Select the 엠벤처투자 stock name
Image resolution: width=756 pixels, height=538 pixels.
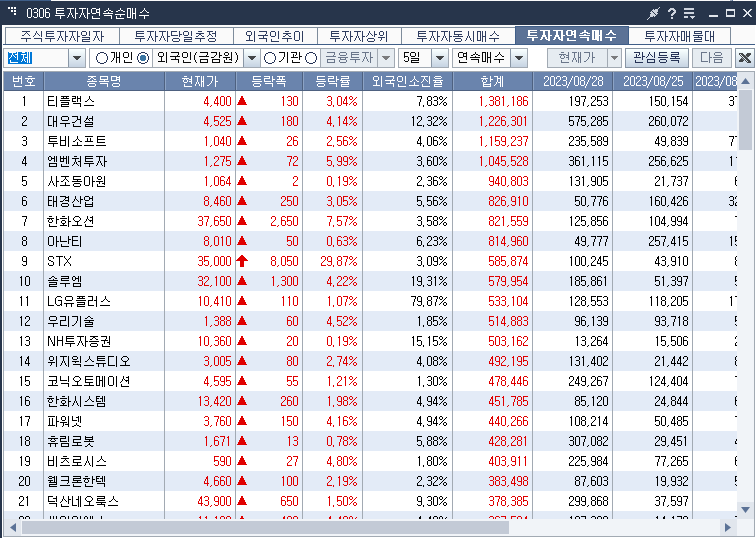tap(77, 161)
